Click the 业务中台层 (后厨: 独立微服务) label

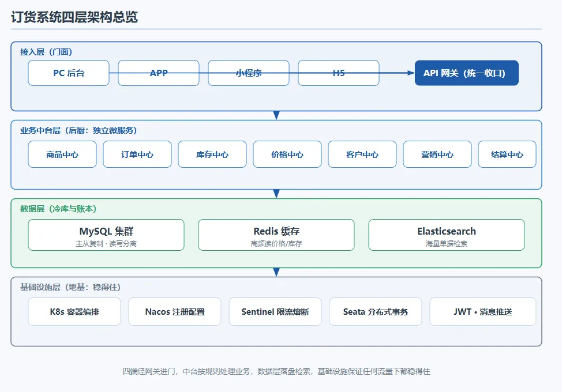pyautogui.click(x=78, y=130)
